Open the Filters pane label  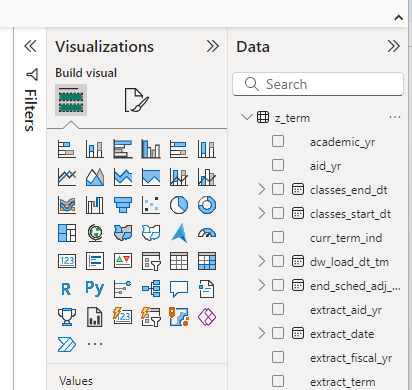pos(30,110)
